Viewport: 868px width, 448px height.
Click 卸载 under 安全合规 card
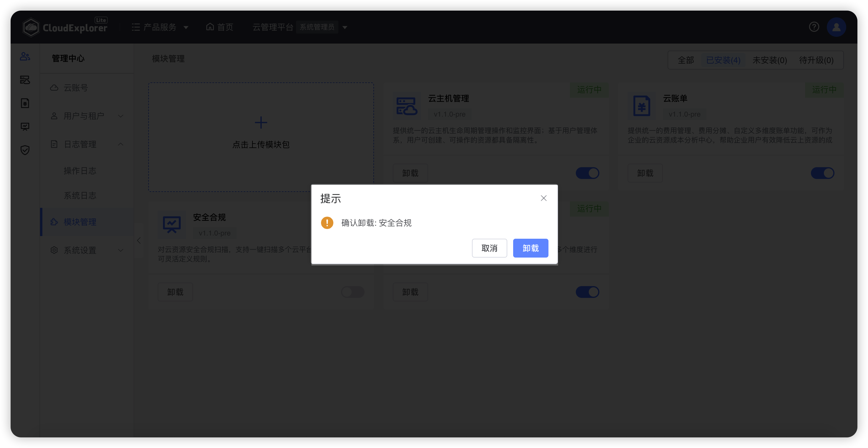tap(175, 292)
